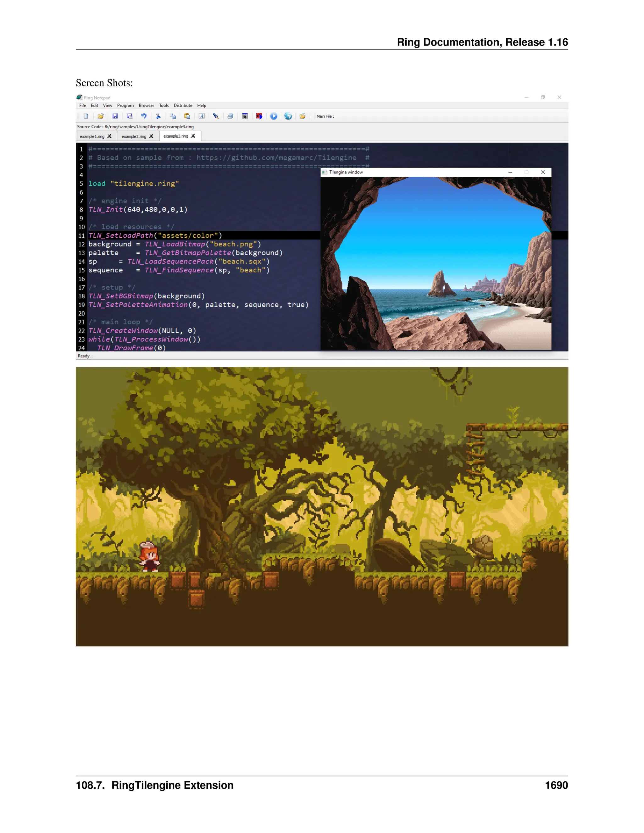The height and width of the screenshot is (833, 644).
Task: Switch to the example2.ring tab
Action: pyautogui.click(x=134, y=136)
